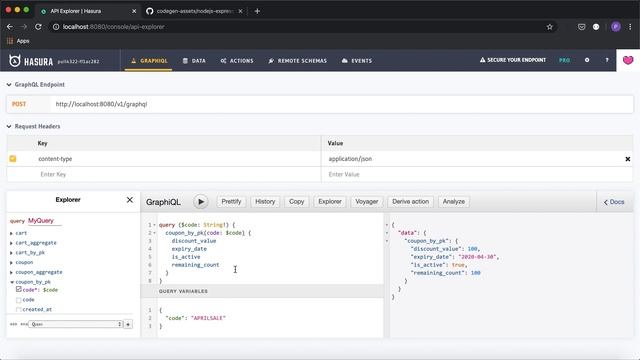This screenshot has width=640, height=360.
Task: Open the browser profile avatar
Action: click(616, 27)
